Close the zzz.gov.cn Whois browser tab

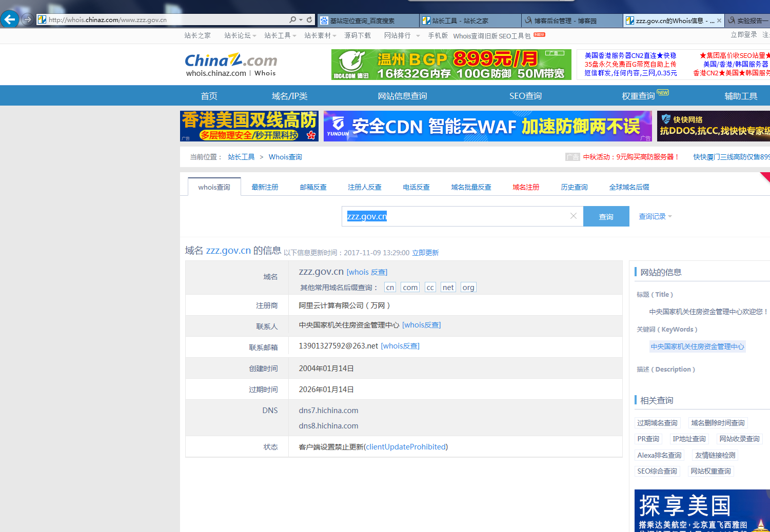[x=719, y=21]
